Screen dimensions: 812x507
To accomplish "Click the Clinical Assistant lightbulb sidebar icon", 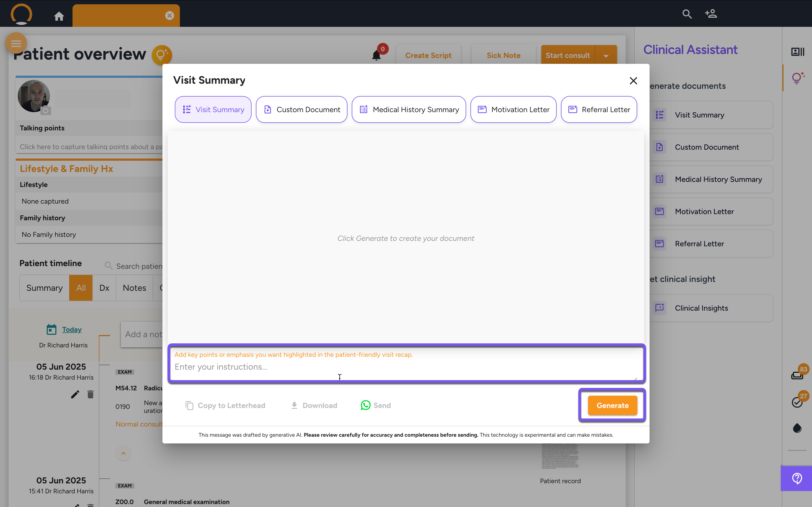I will coord(798,78).
